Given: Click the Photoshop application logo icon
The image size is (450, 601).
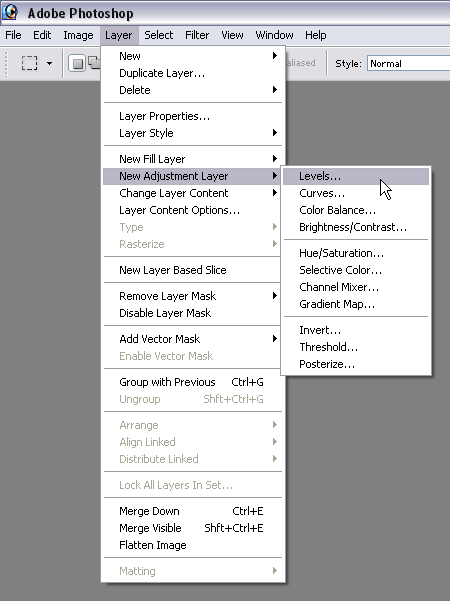Looking at the screenshot, I should click(x=10, y=12).
